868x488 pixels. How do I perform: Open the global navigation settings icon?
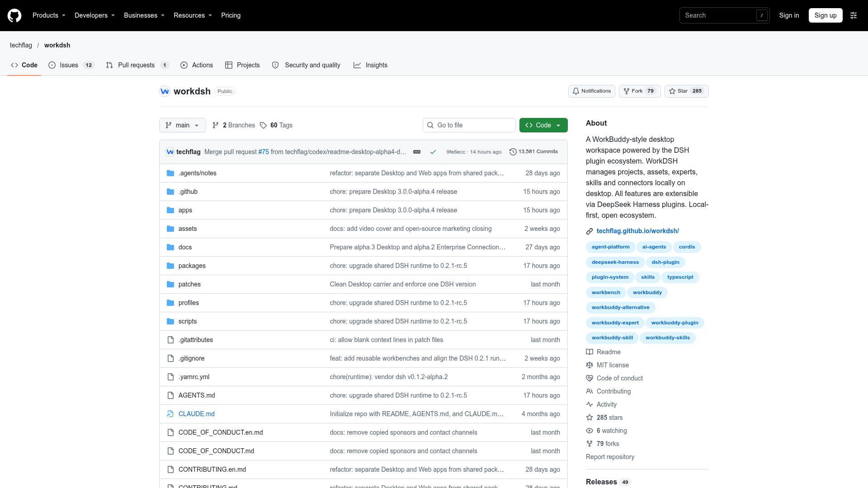point(854,15)
